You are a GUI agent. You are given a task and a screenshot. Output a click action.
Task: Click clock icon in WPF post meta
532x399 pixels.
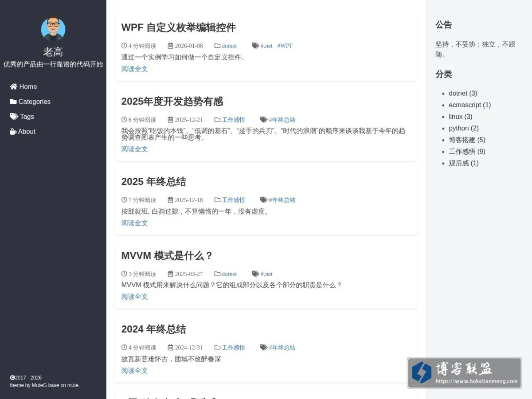124,46
